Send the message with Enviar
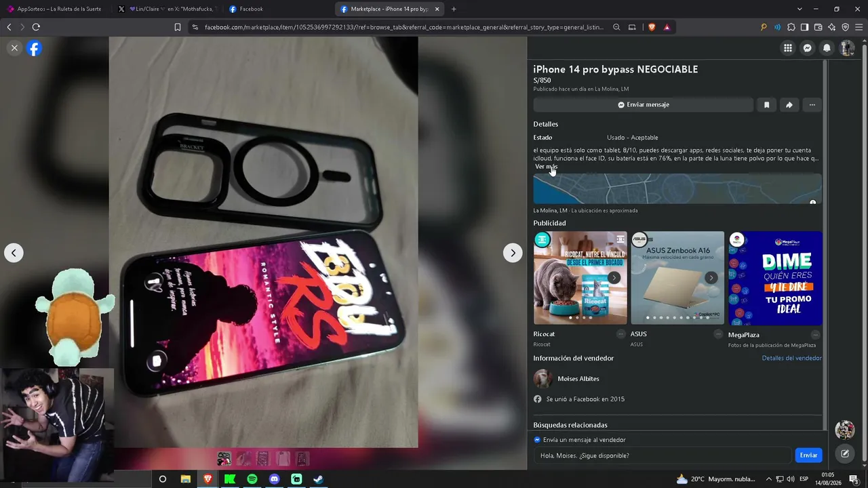This screenshot has height=488, width=868. tap(808, 455)
